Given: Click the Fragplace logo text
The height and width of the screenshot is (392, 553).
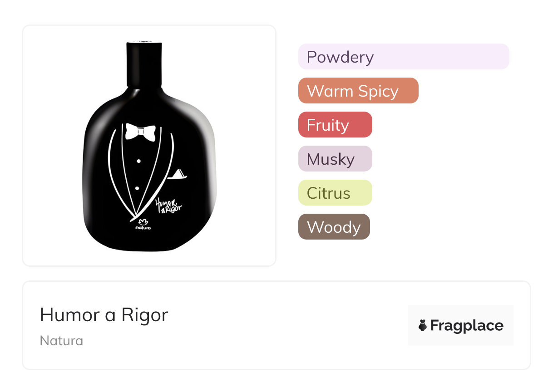Looking at the screenshot, I should 467,325.
